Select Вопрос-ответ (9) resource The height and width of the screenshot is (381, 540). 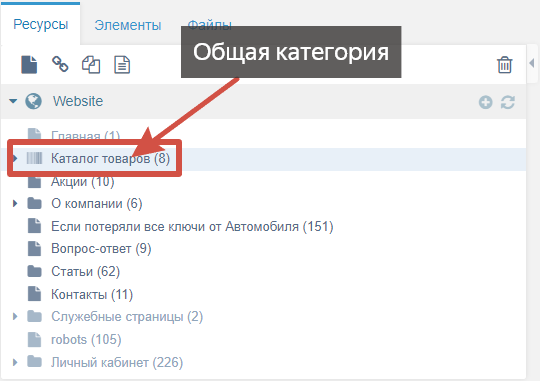coord(101,249)
